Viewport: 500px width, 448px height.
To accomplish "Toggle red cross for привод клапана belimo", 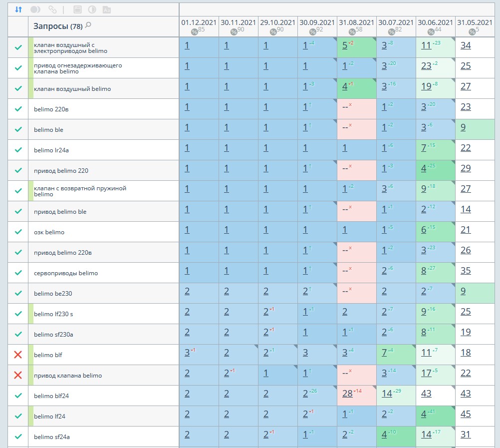I will click(18, 375).
